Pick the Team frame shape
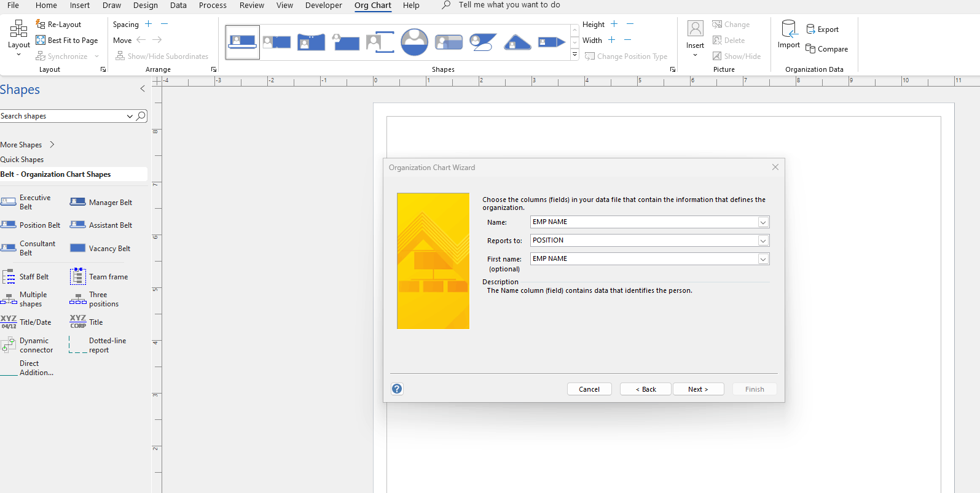Viewport: 980px width, 493px height. point(99,277)
